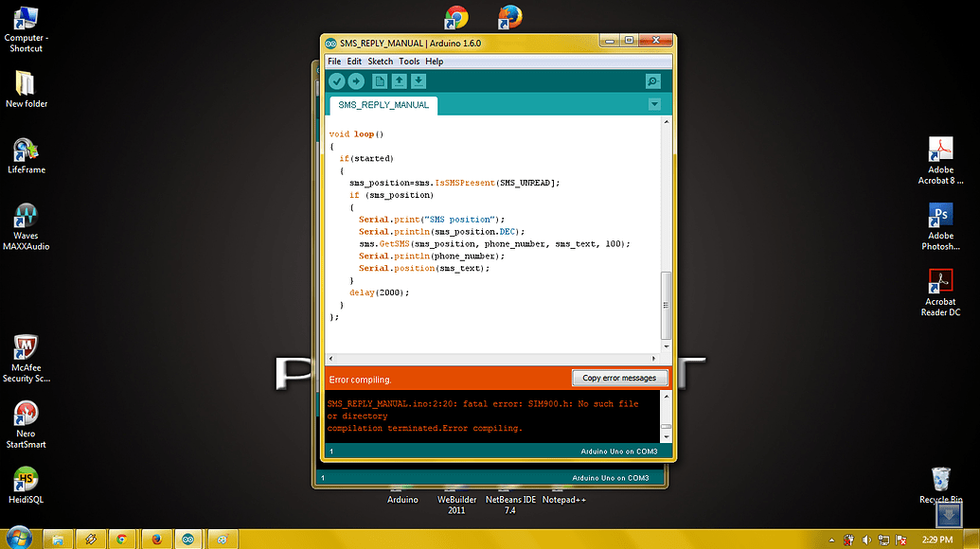The height and width of the screenshot is (549, 980).
Task: Click 'Serial.println(phone_number);' line
Action: point(431,257)
